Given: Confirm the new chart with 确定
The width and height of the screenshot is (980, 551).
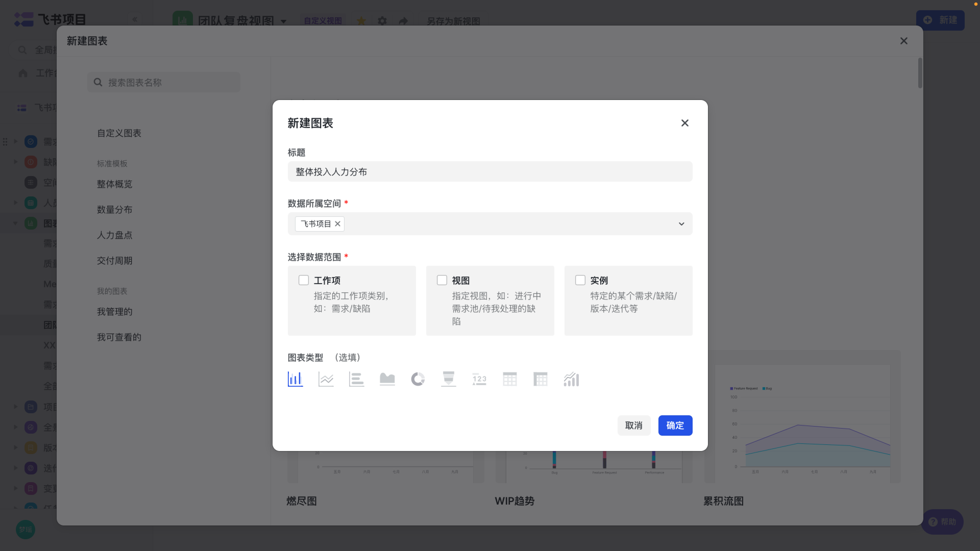Looking at the screenshot, I should point(675,425).
